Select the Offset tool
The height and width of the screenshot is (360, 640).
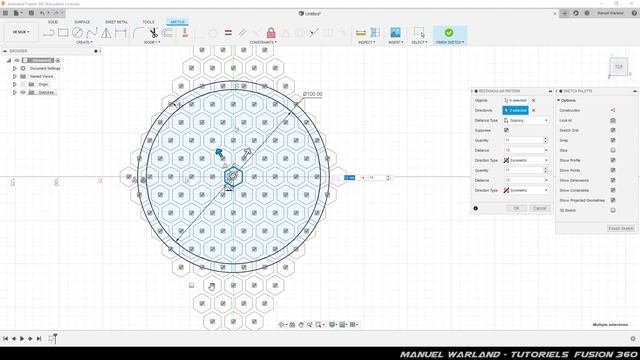[167, 33]
